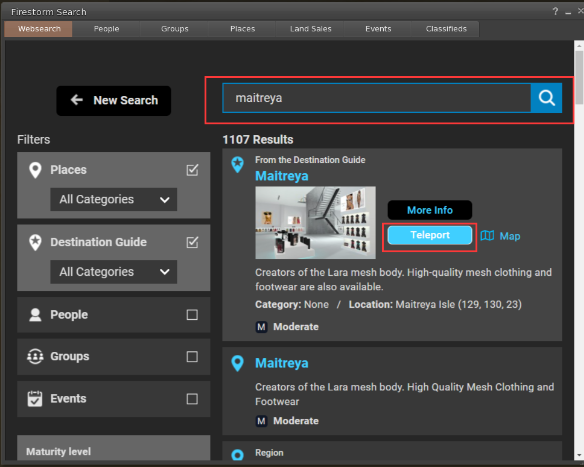Click the magnifying glass search button

coord(546,98)
